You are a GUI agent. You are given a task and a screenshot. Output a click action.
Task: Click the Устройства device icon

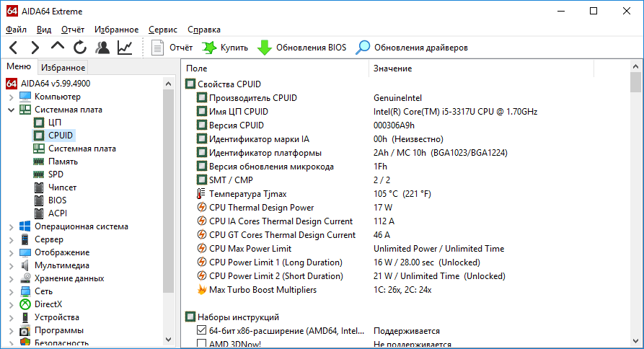coord(25,317)
